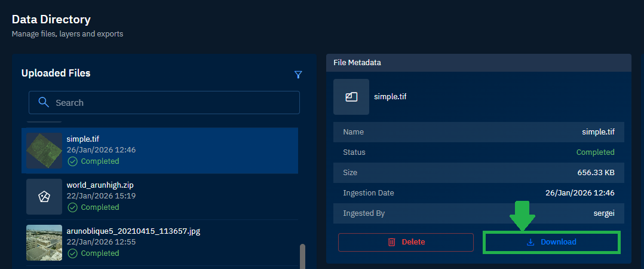Screen dimensions: 644x269
Task: Click the Ingested By value sergei
Action: pyautogui.click(x=603, y=213)
